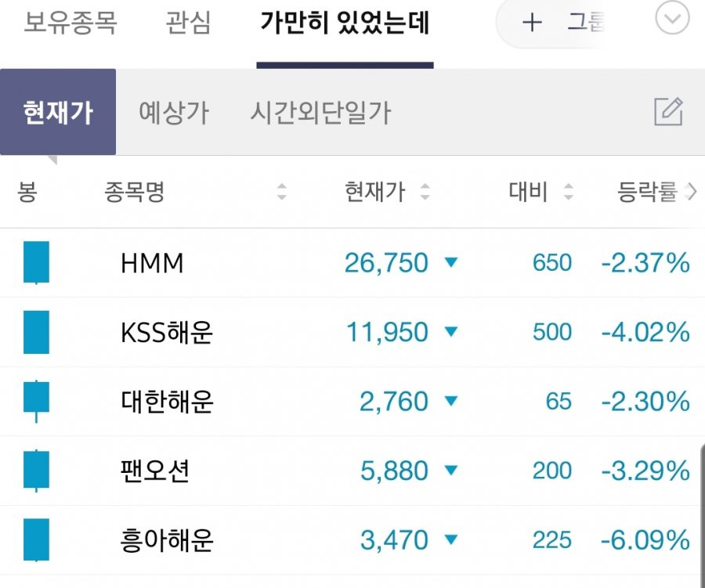The image size is (705, 588).
Task: Select 팬오션 price 5,880
Action: (x=394, y=471)
